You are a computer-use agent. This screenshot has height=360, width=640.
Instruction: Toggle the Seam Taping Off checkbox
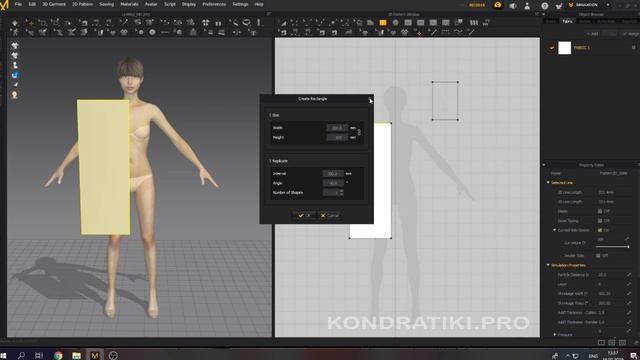tap(600, 220)
